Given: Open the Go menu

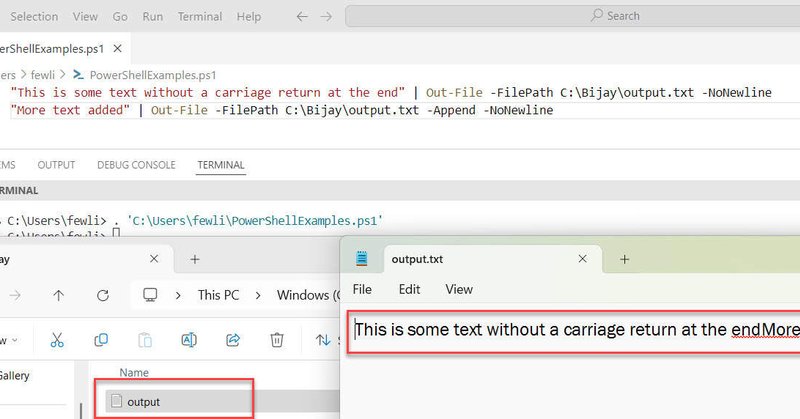Looking at the screenshot, I should click(x=120, y=16).
